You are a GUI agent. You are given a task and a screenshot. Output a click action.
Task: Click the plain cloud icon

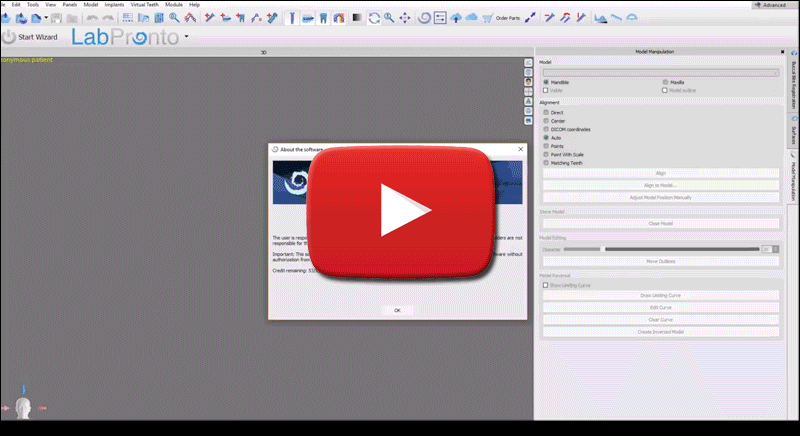(x=471, y=18)
